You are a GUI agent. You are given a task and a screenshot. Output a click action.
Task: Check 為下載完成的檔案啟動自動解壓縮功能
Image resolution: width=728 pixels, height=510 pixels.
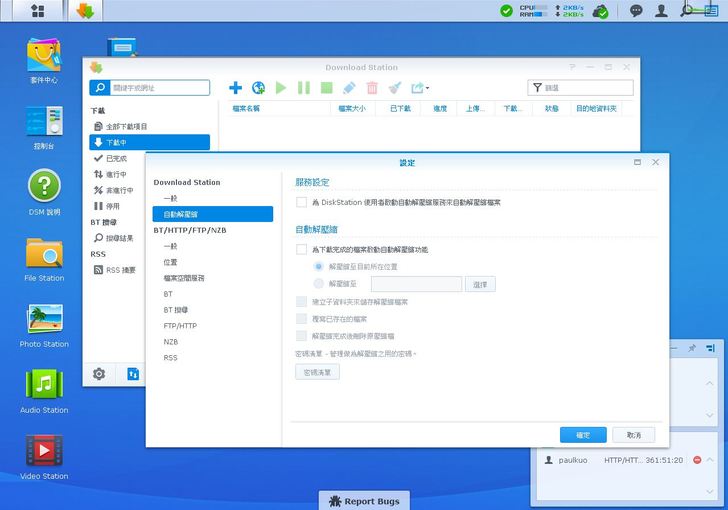[302, 249]
